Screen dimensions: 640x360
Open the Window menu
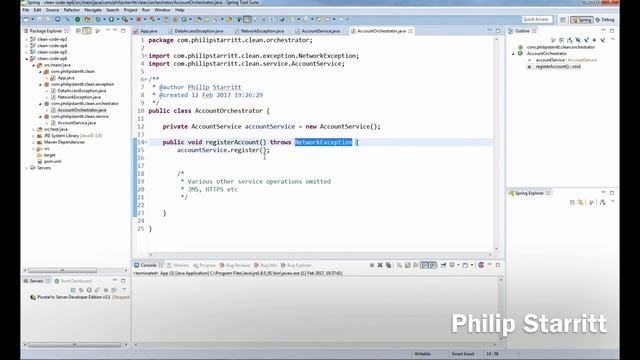pyautogui.click(x=162, y=10)
